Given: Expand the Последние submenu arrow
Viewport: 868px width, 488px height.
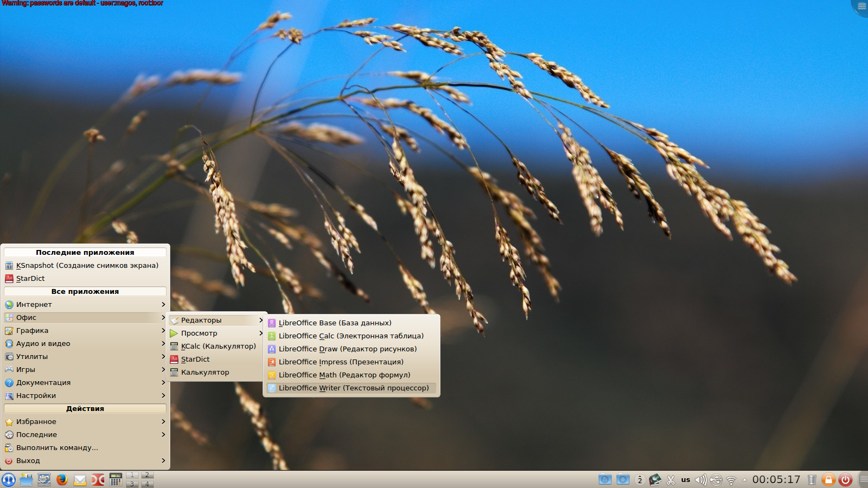Looking at the screenshot, I should 163,435.
